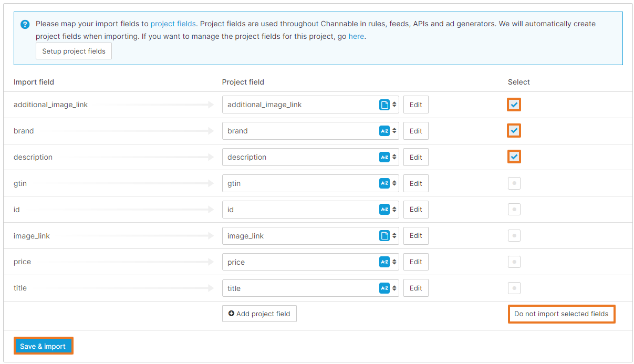
Task: Open the id project field dropdown
Action: tap(310, 210)
